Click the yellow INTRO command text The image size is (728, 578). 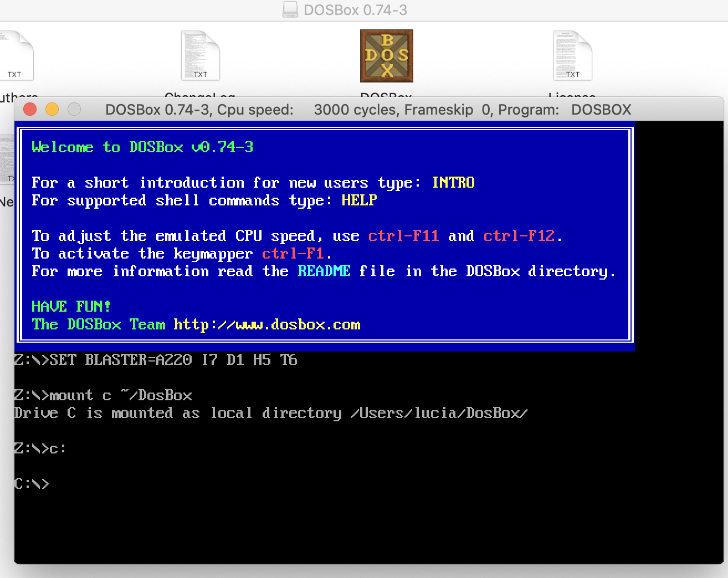tap(453, 183)
